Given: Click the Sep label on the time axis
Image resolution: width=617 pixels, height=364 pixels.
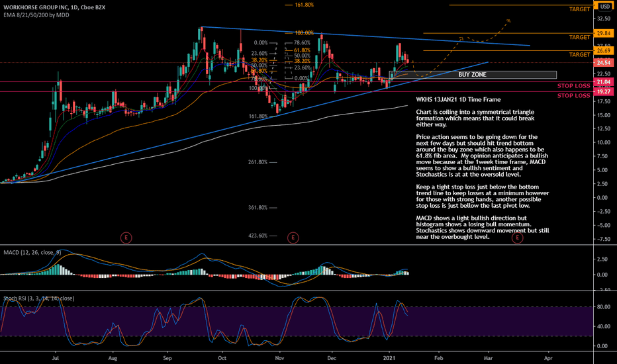Looking at the screenshot, I should (167, 358).
